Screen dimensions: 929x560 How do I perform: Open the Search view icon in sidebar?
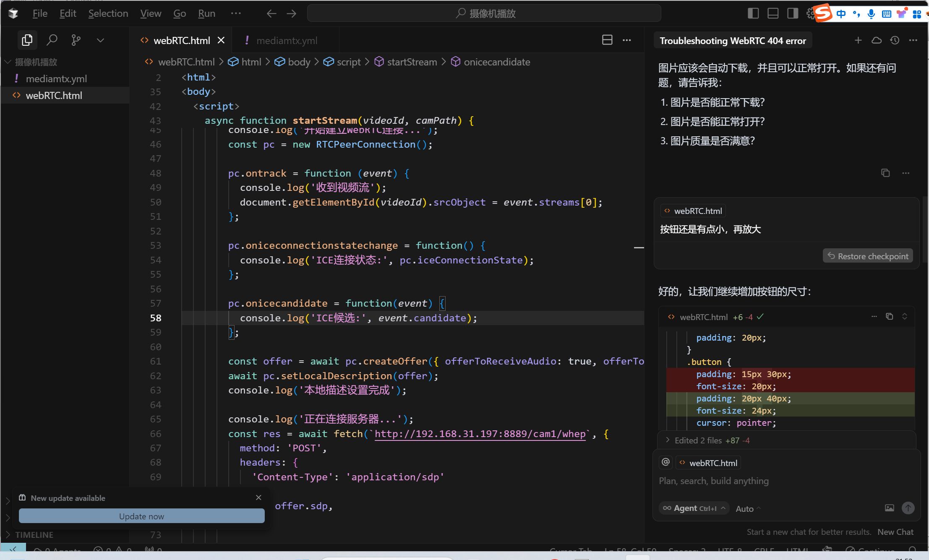52,40
